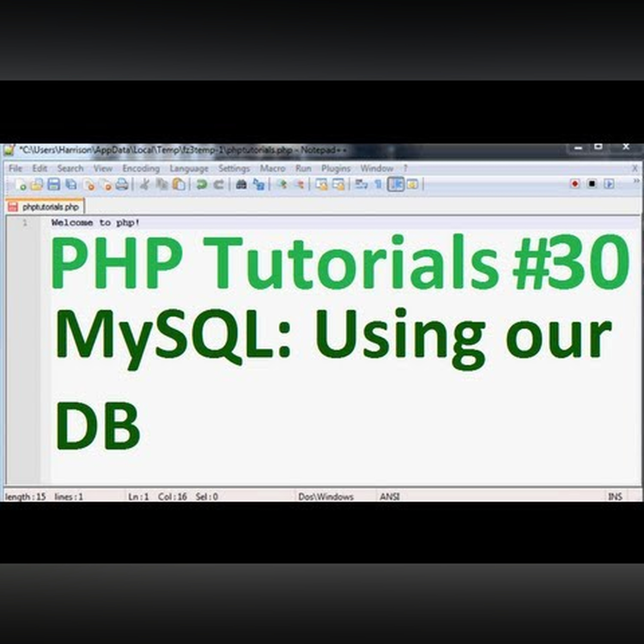Click the Dos\Windows status bar entry

tap(326, 497)
